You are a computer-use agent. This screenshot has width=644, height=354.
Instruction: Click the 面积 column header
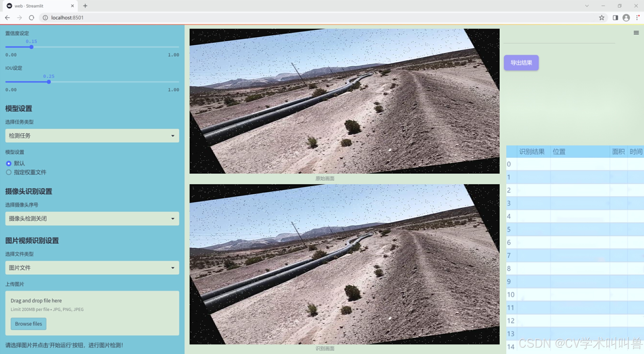pyautogui.click(x=618, y=152)
